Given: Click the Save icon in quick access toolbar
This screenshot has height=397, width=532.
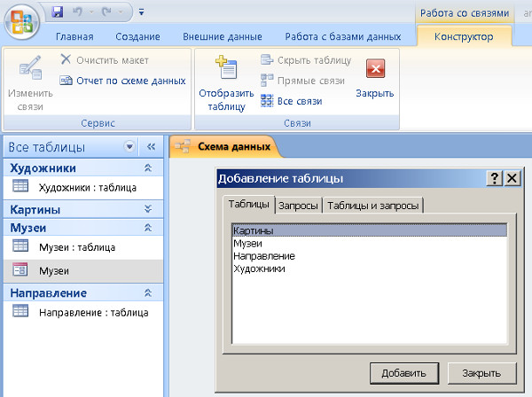Looking at the screenshot, I should (x=58, y=12).
